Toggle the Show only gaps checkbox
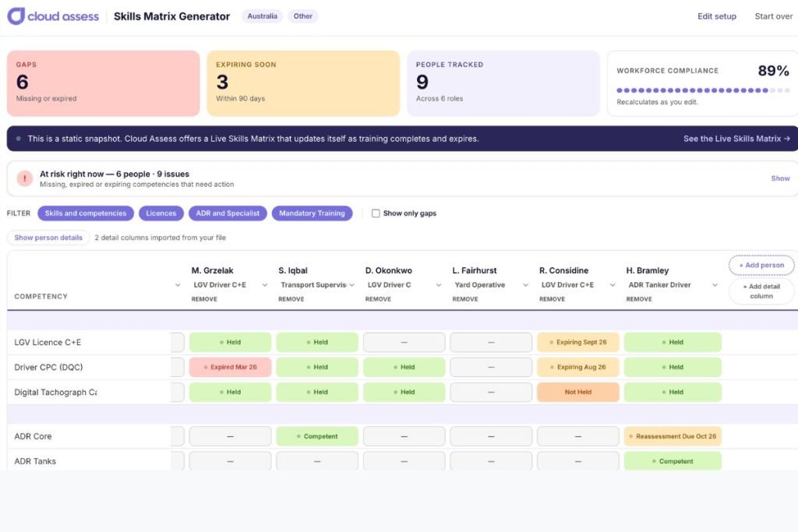Viewport: 798px width, 532px height. click(x=376, y=213)
